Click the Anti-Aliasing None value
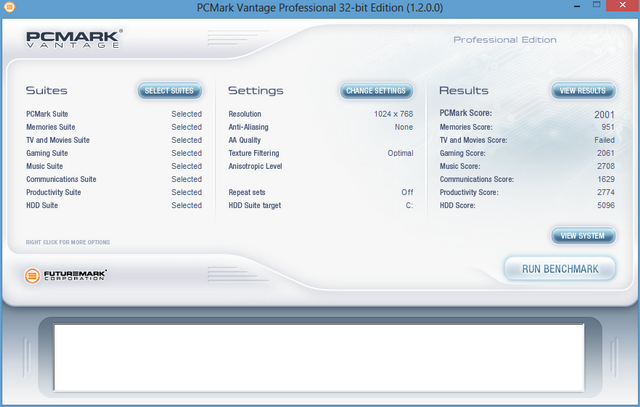This screenshot has height=407, width=640. pos(404,127)
